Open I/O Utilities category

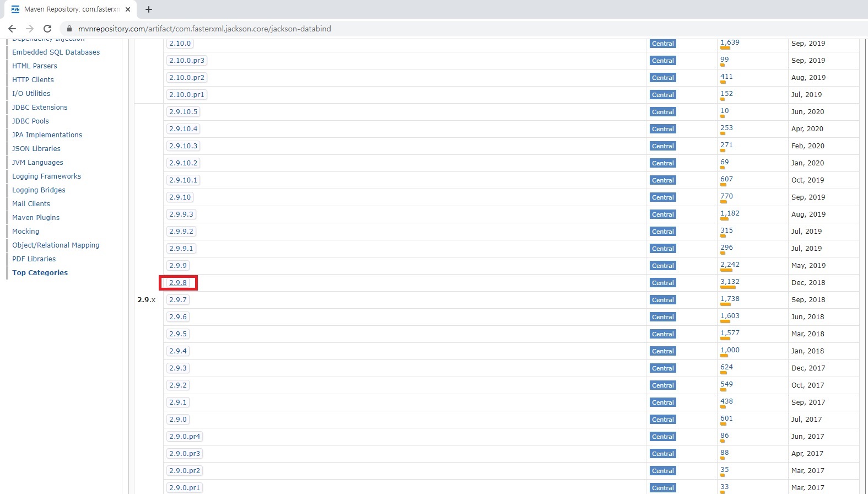[x=31, y=94]
